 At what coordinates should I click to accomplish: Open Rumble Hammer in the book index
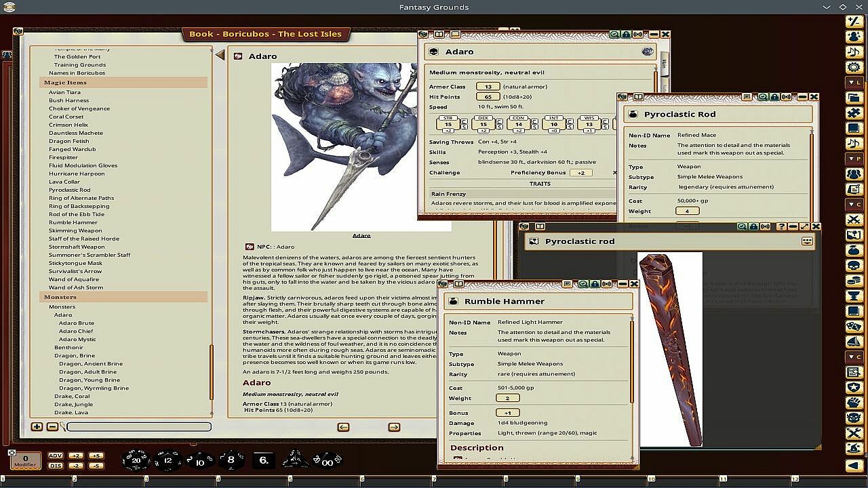73,222
